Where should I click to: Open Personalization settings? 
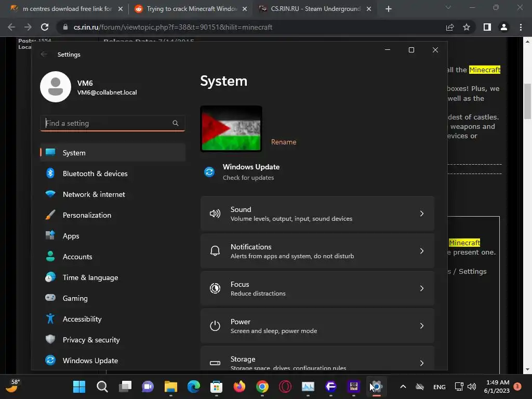113,215
